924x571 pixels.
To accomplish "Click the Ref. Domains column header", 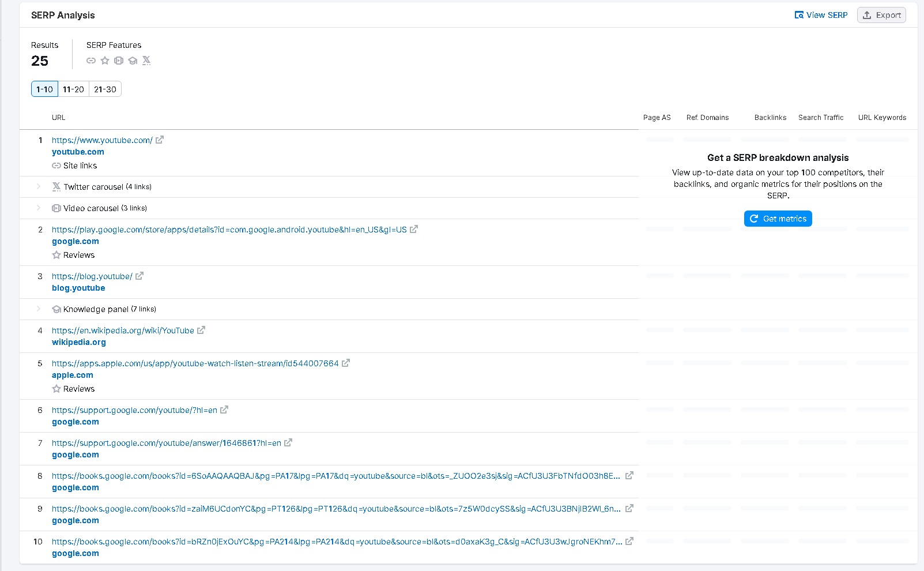I will 708,118.
